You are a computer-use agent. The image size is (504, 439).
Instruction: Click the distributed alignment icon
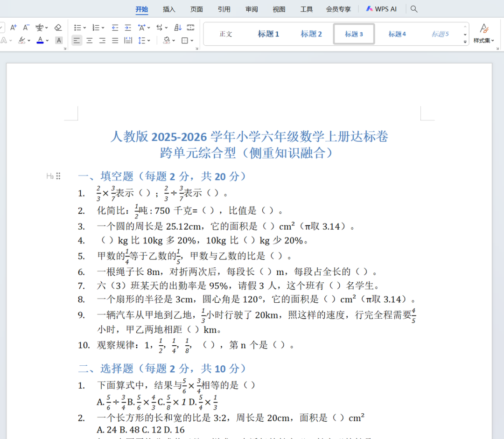click(x=128, y=41)
